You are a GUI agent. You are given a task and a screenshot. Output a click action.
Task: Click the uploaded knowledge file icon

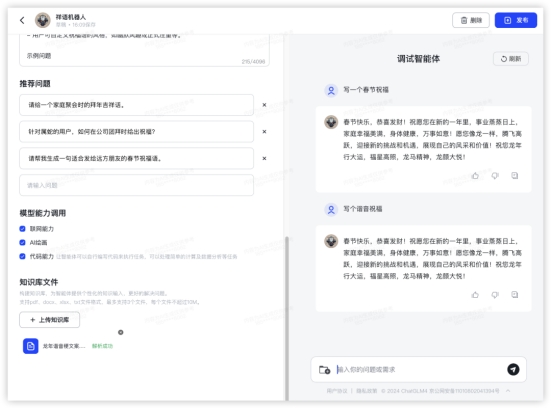pyautogui.click(x=31, y=346)
